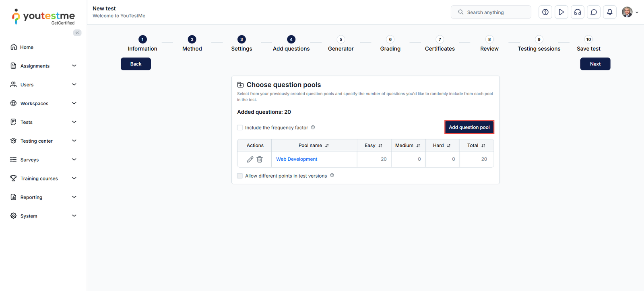Go to Home in the sidebar

coord(27,47)
